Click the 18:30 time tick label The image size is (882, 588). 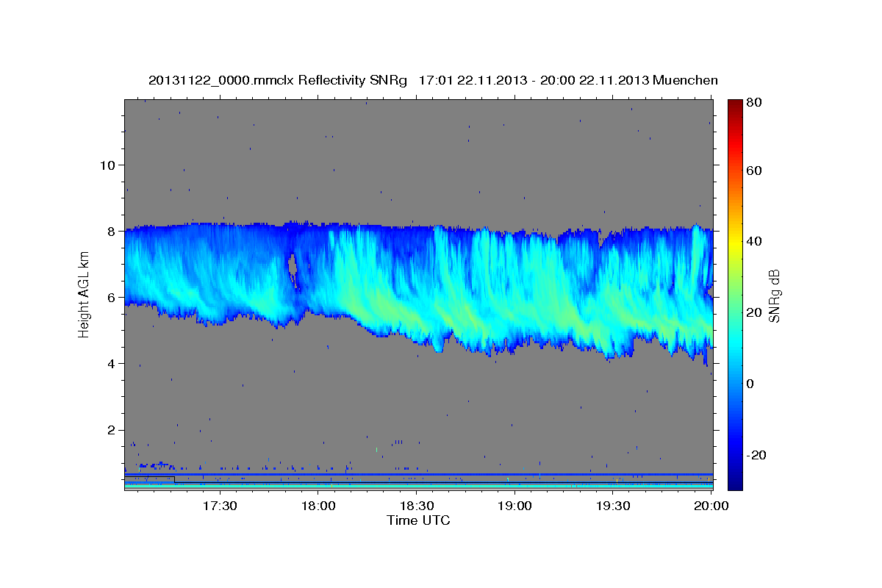coord(416,506)
